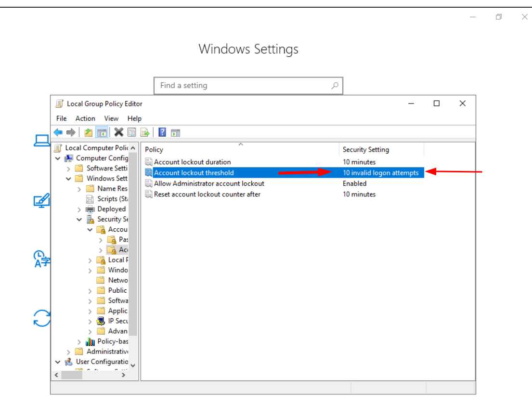Click the Export List toolbar icon

pos(145,132)
